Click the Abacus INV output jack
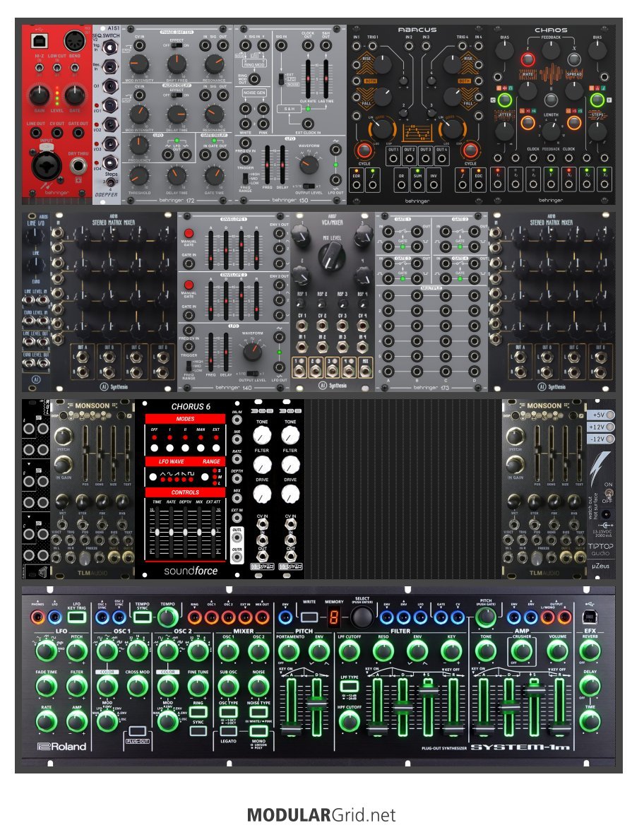The height and width of the screenshot is (830, 644). [x=434, y=185]
